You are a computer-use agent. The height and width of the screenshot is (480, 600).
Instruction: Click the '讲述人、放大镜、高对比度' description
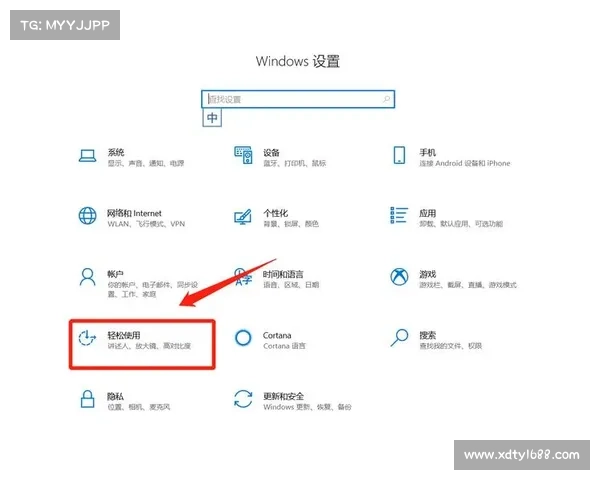149,346
